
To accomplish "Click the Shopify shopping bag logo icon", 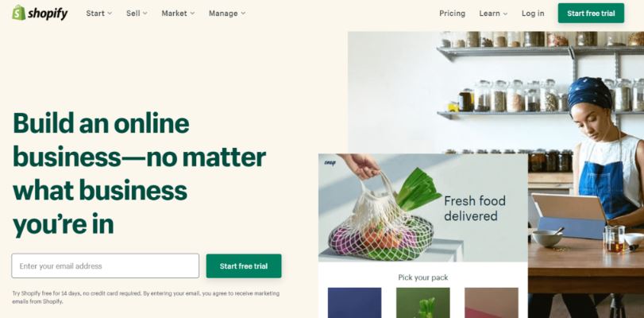I will tap(19, 13).
